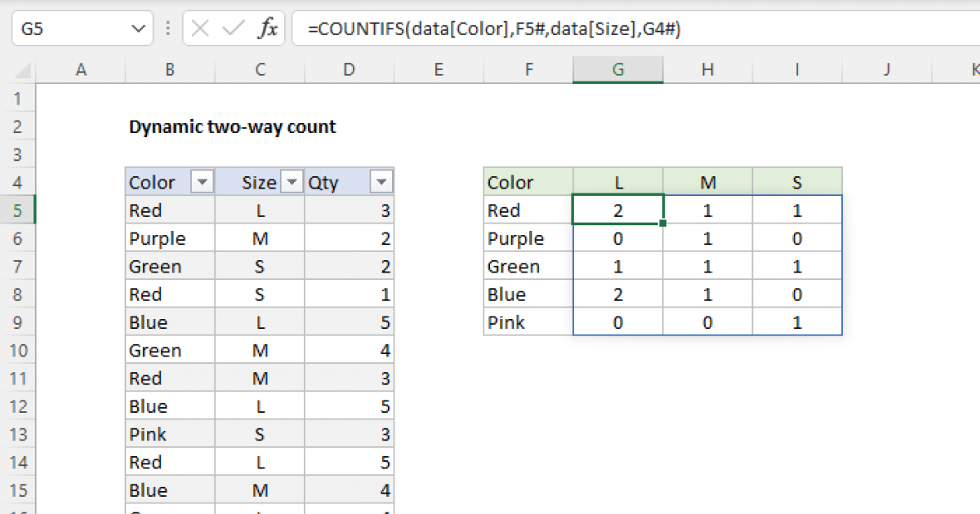Screen dimensions: 980x514
Task: Select column A header
Action: 81,69
